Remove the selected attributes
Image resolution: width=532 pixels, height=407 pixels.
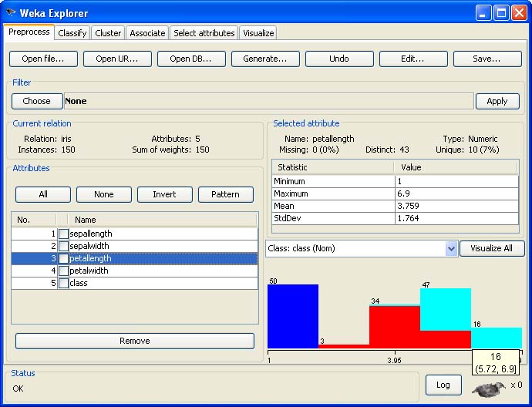coord(135,341)
